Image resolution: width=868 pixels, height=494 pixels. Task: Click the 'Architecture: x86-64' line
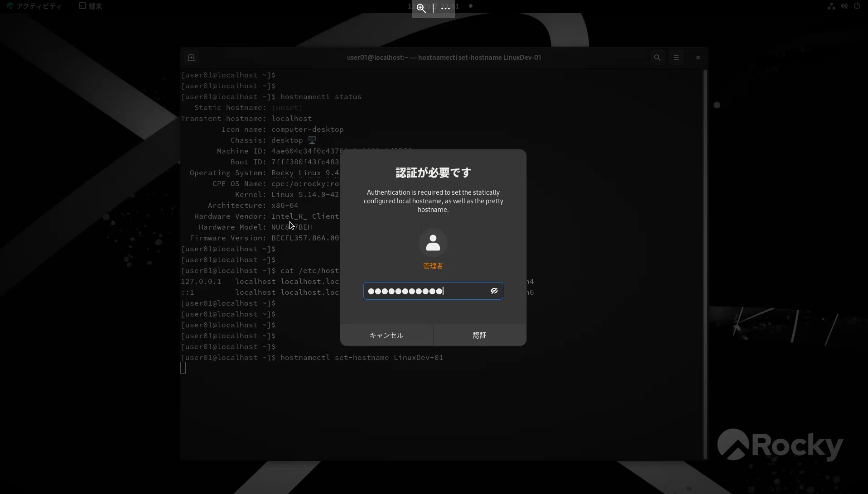pos(253,206)
